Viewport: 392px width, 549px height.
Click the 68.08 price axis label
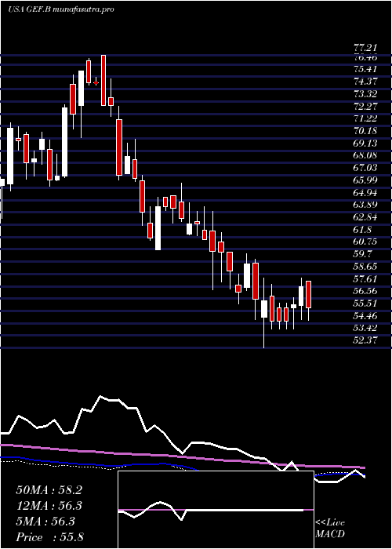point(365,155)
